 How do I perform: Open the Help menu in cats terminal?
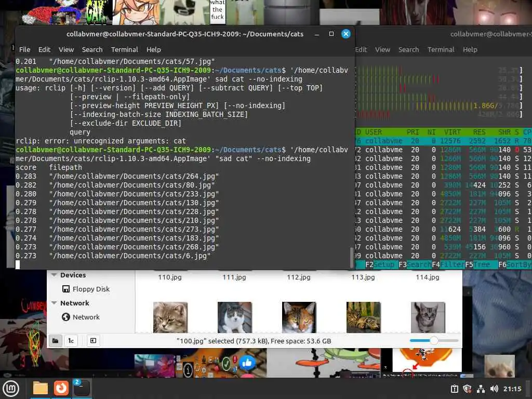coord(154,49)
